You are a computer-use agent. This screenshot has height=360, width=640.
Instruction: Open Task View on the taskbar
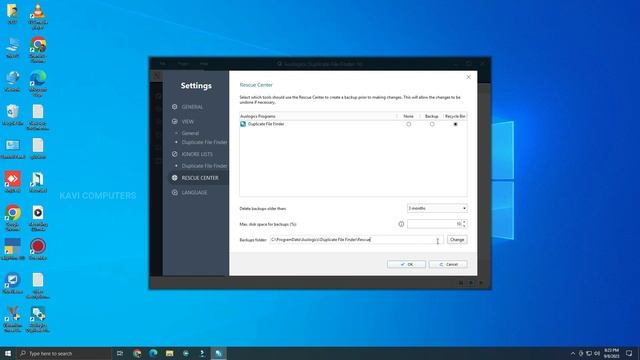tap(120, 353)
